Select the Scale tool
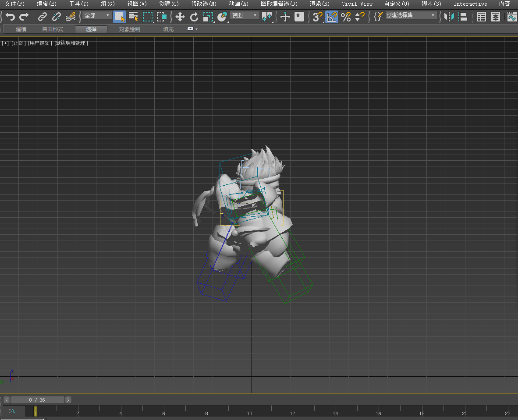This screenshot has height=420, width=518. (x=208, y=17)
